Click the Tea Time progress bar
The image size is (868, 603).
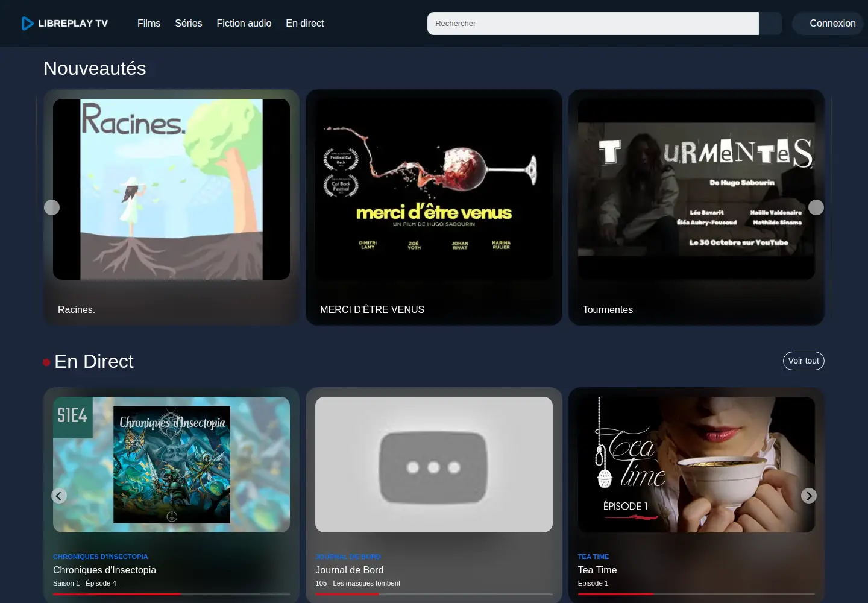tap(696, 594)
